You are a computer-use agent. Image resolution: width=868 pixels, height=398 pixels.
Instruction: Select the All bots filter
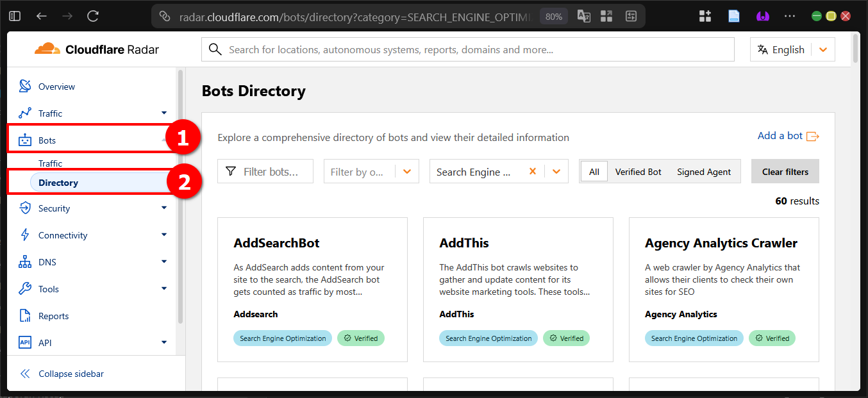594,171
